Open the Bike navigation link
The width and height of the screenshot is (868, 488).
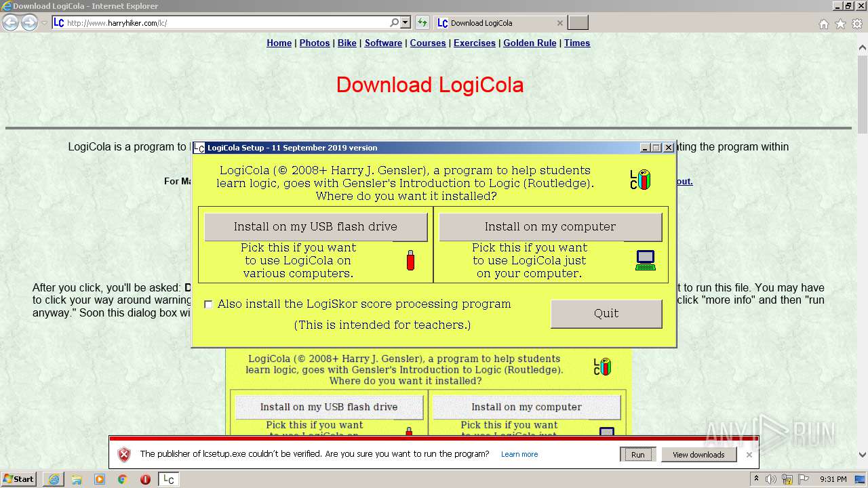[x=347, y=43]
